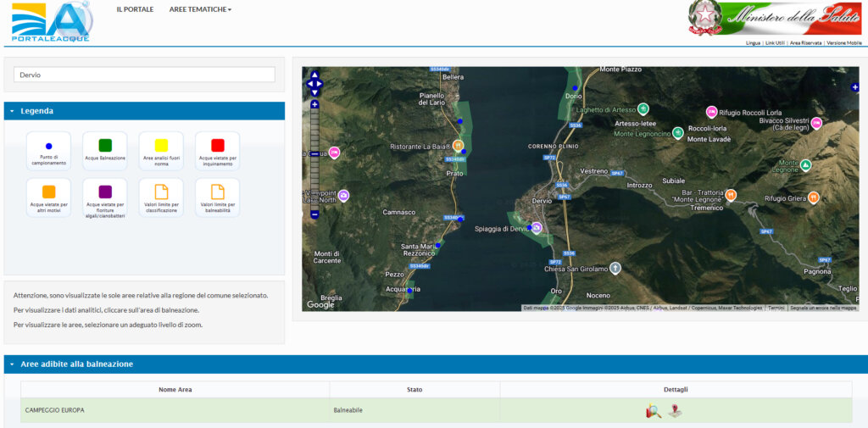Click the purple fioriture algali swatch
The width and height of the screenshot is (868, 428).
105,192
